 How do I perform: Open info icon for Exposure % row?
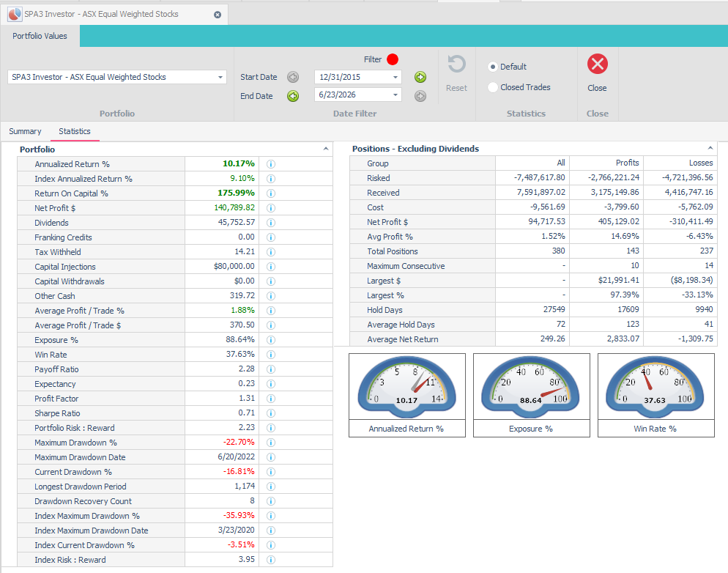tap(271, 340)
